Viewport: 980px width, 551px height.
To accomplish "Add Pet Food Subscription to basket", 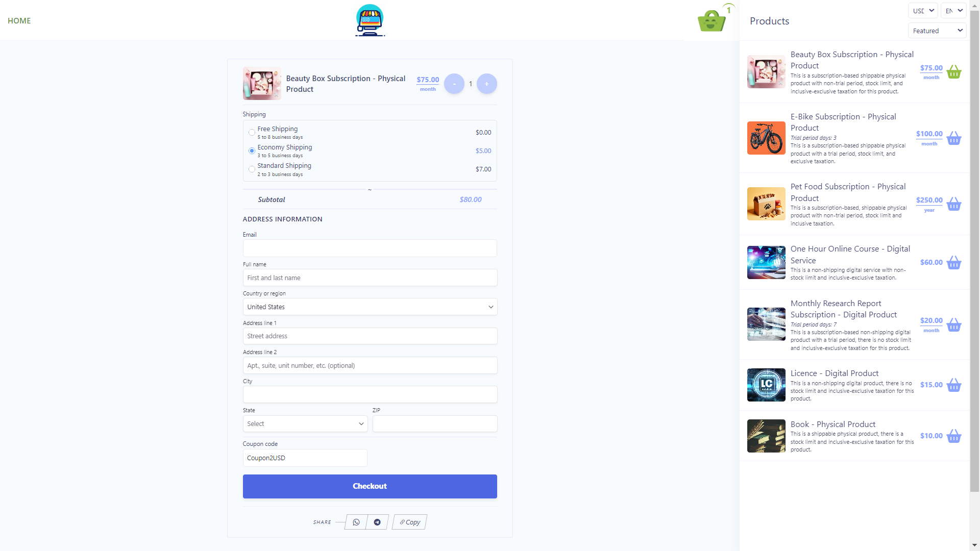I will tap(953, 204).
